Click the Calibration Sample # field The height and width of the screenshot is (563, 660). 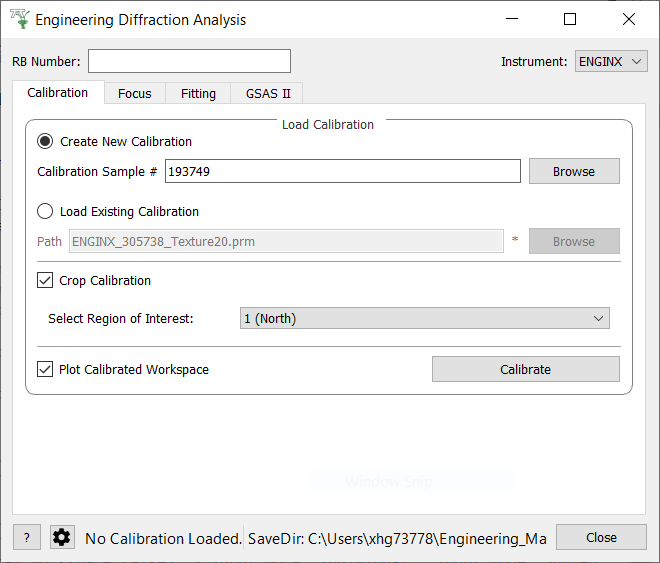click(342, 172)
